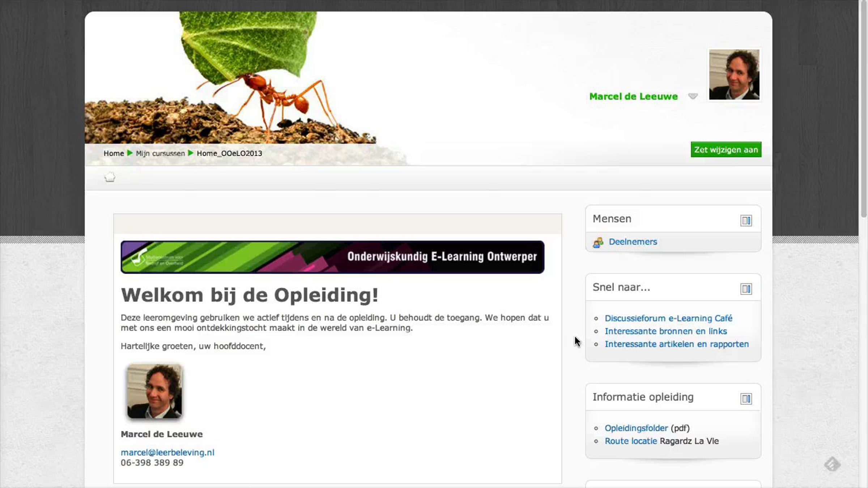868x488 pixels.
Task: Click the home icon in navigation bar
Action: tap(110, 177)
